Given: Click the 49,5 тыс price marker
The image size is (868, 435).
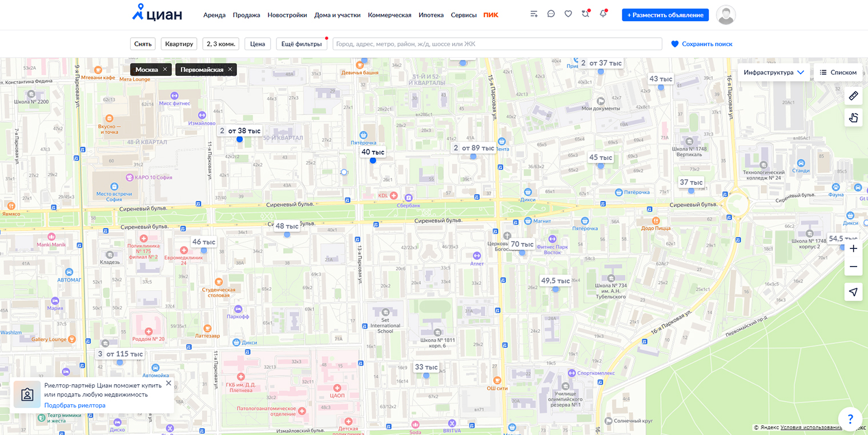Looking at the screenshot, I should tap(556, 281).
